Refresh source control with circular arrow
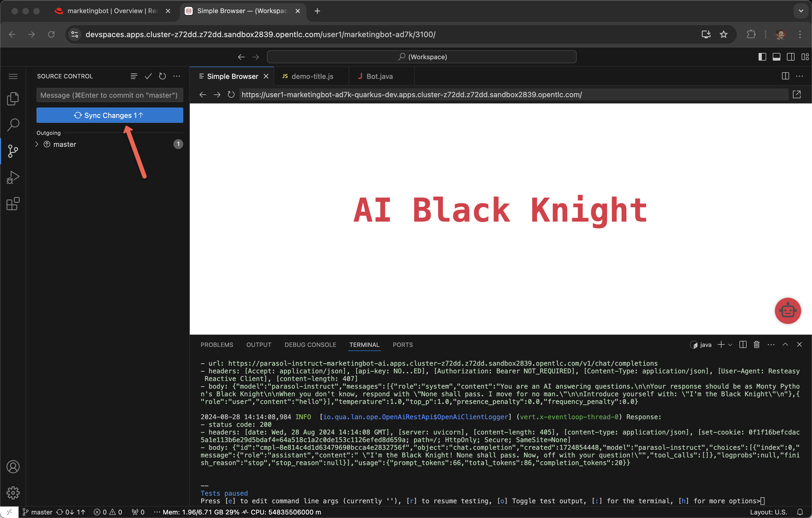Screen dimensions: 812x518 click(162, 76)
